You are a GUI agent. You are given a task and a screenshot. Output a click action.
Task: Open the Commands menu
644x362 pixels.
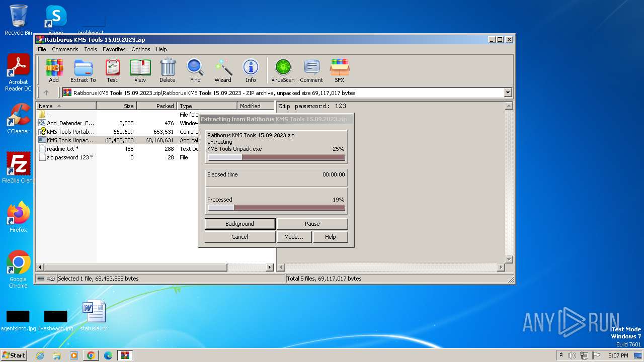tap(65, 49)
